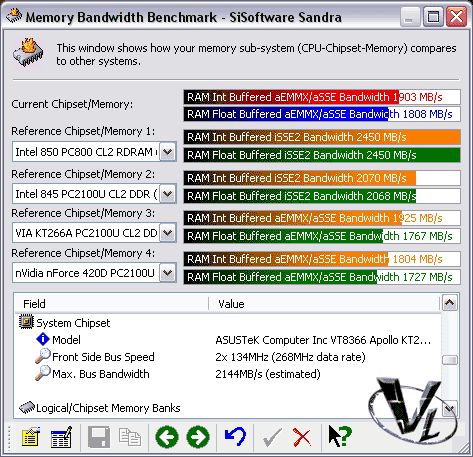
Task: Open Reference Chipset/Memory 1 dropdown arrow
Action: click(167, 152)
